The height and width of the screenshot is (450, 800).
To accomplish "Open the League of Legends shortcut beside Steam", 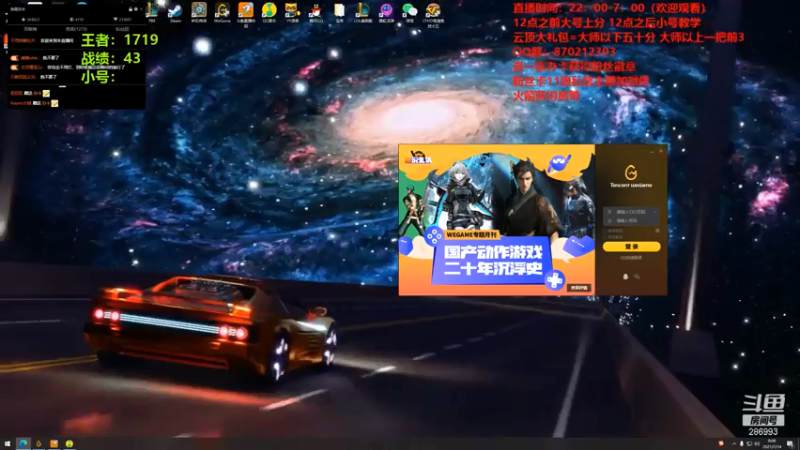I will pyautogui.click(x=152, y=12).
